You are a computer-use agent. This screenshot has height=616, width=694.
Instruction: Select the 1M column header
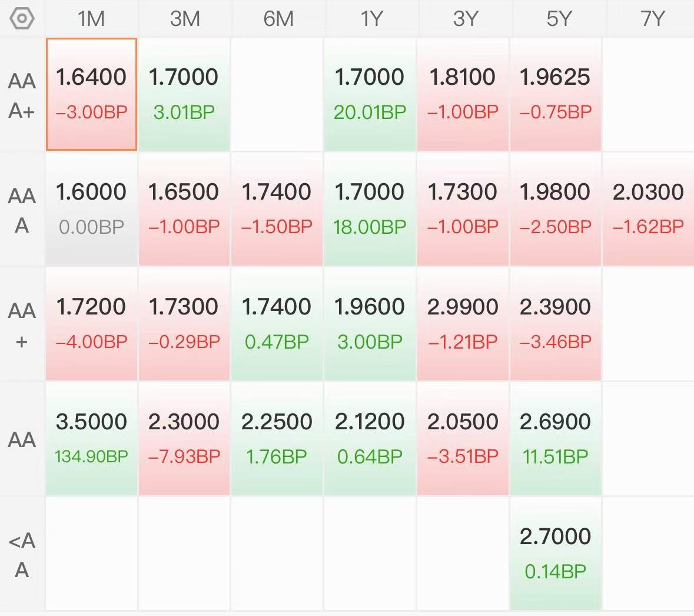point(91,19)
